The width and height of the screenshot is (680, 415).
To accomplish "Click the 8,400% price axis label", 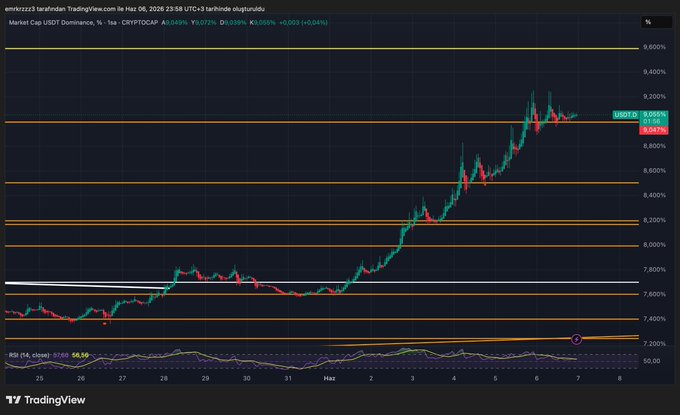I will click(x=654, y=195).
